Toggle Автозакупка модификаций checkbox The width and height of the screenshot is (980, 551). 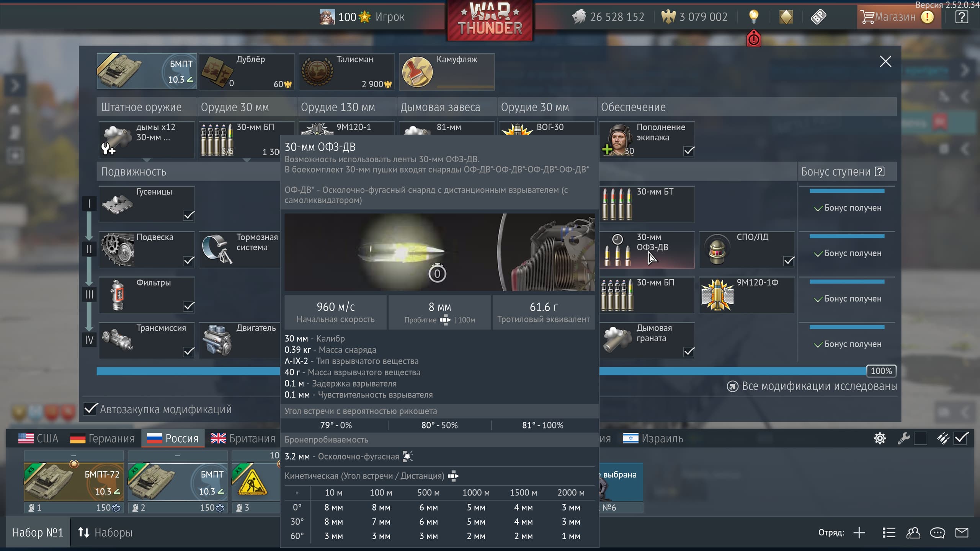point(90,409)
